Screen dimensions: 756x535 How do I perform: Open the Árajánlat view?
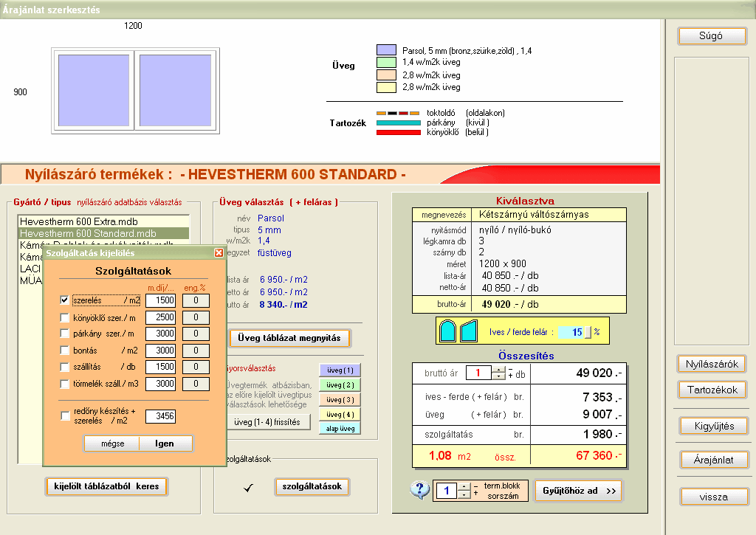coord(714,460)
